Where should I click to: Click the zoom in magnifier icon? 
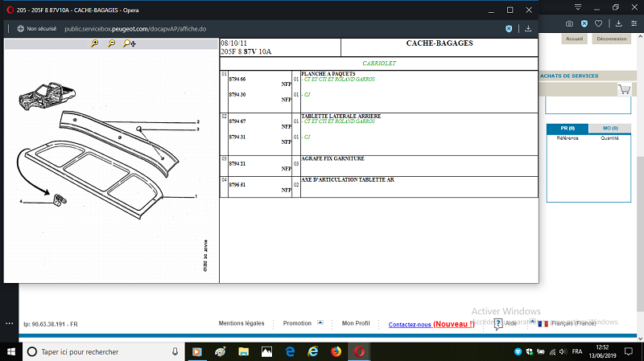point(94,43)
